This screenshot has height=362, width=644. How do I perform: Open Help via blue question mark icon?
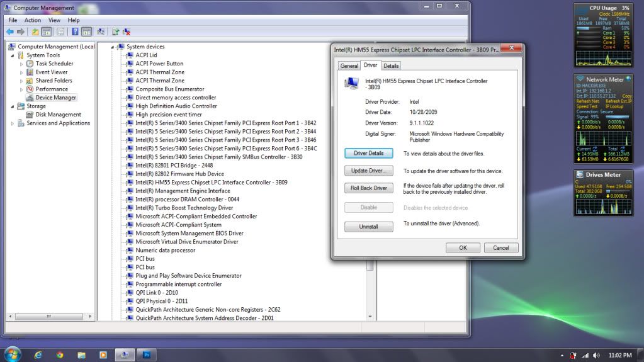pos(75,31)
